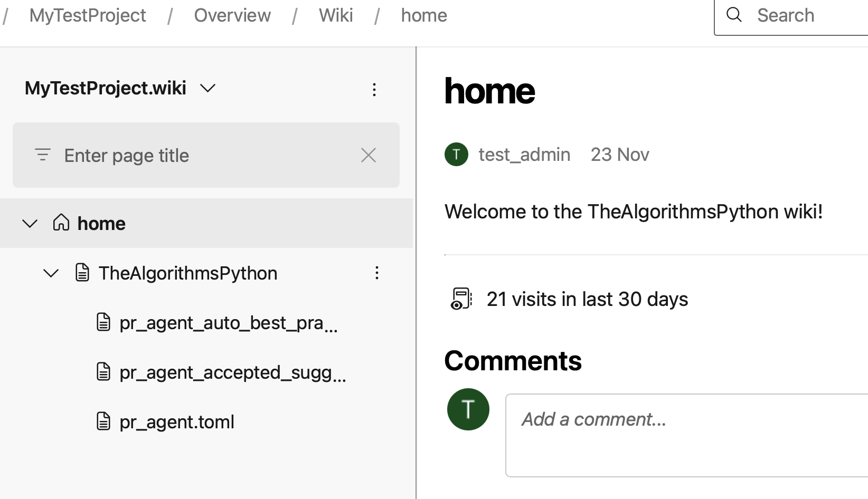This screenshot has height=499, width=868.
Task: Click the pr_agent.toml page icon
Action: click(x=103, y=421)
